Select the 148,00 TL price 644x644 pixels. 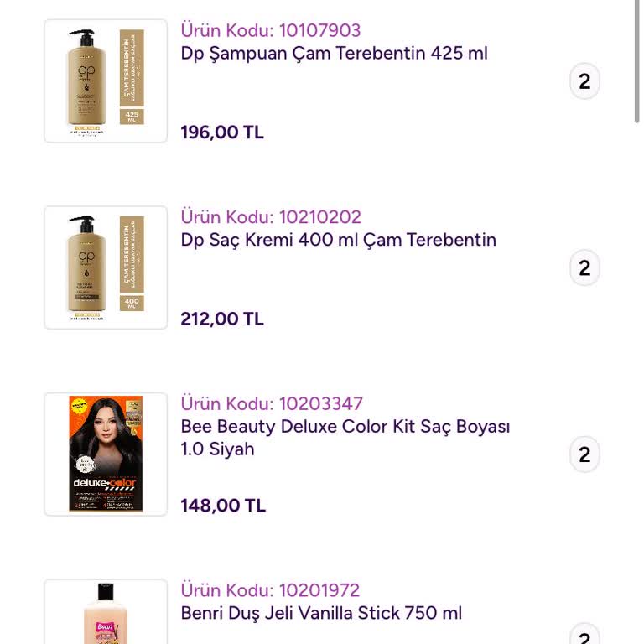(x=223, y=506)
